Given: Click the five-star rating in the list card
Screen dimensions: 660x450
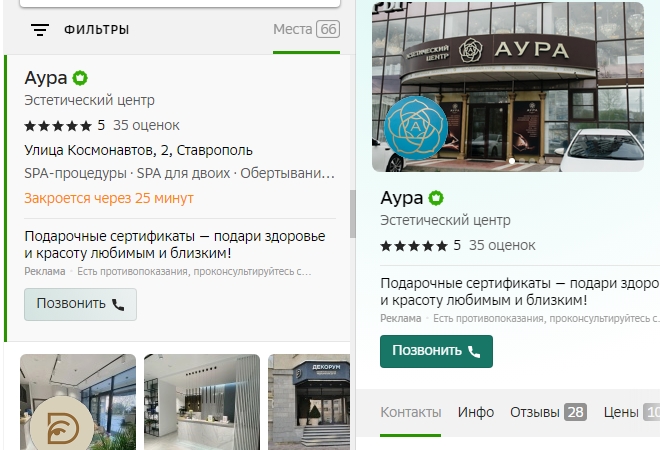Looking at the screenshot, I should pos(58,126).
